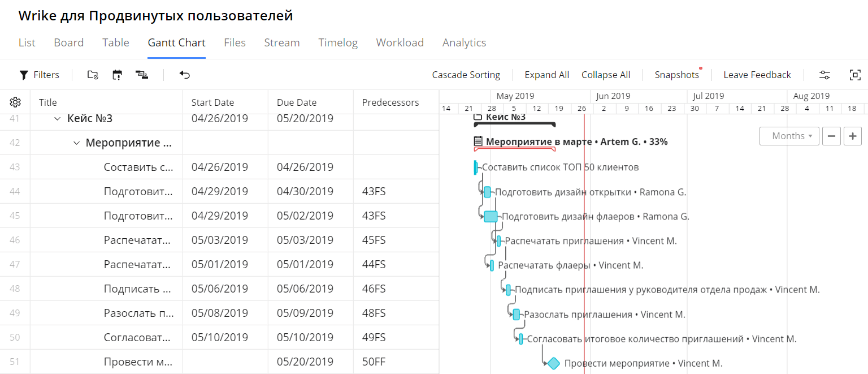
Task: Open the Snapshots panel
Action: 676,75
